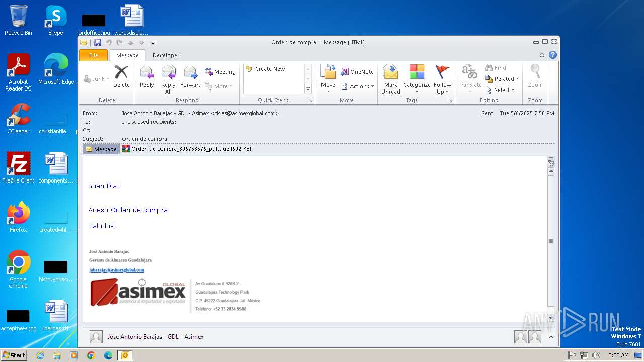Click Find in the Editing group
Image resolution: width=644 pixels, height=362 pixels.
(x=496, y=68)
